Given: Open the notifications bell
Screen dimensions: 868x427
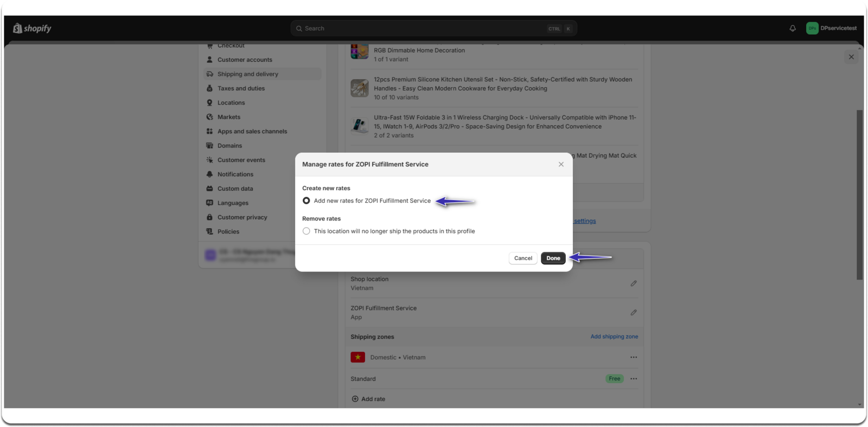Looking at the screenshot, I should pos(793,28).
